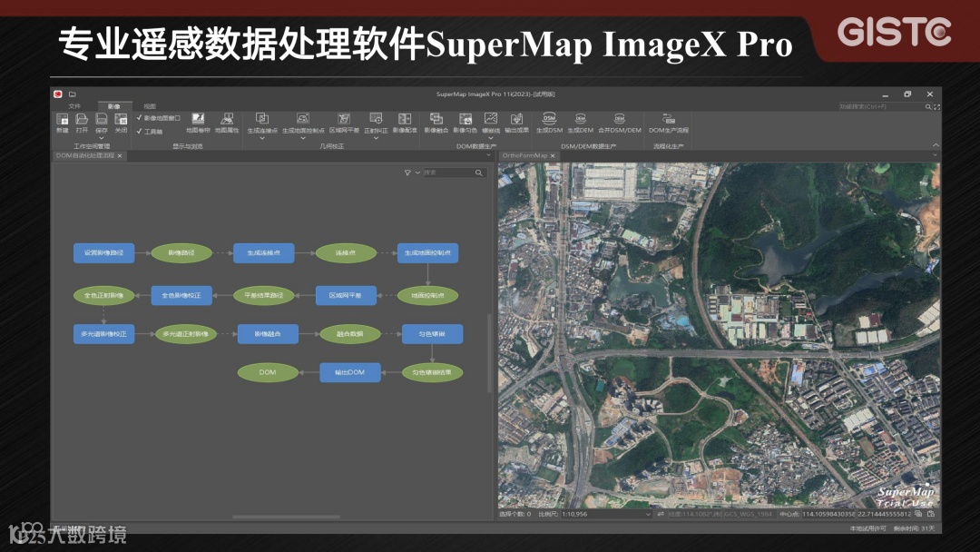
Task: Click the workflow panel horizontal scrollbar
Action: click(286, 517)
